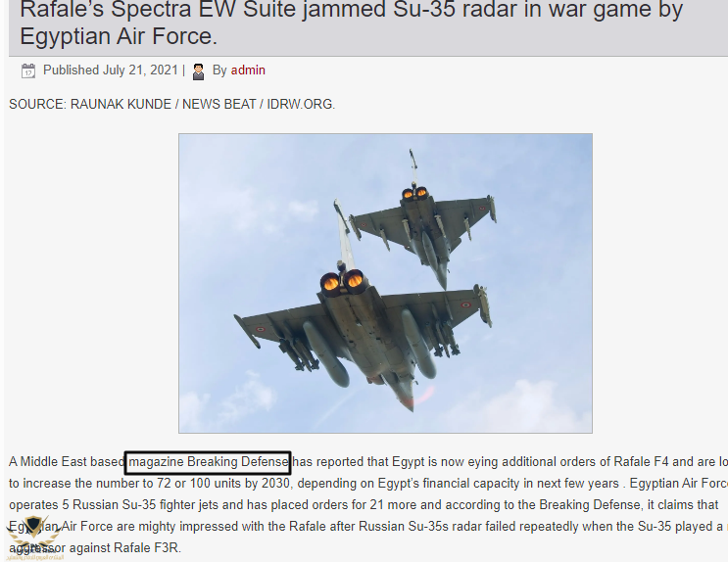Viewport: 728px width, 562px height.
Task: Click the afterburners of the lower Rafale
Action: click(x=343, y=281)
